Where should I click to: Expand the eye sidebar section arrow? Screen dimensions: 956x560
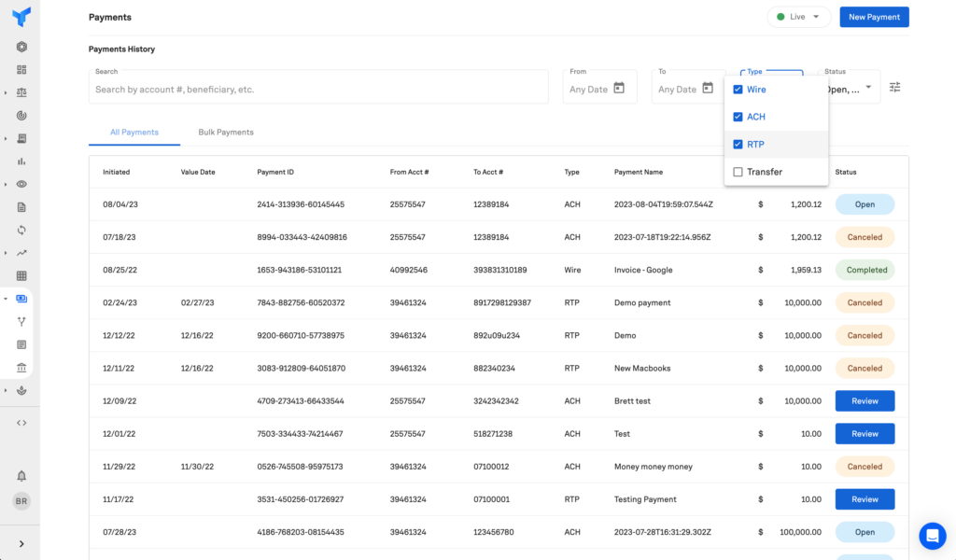pos(6,184)
